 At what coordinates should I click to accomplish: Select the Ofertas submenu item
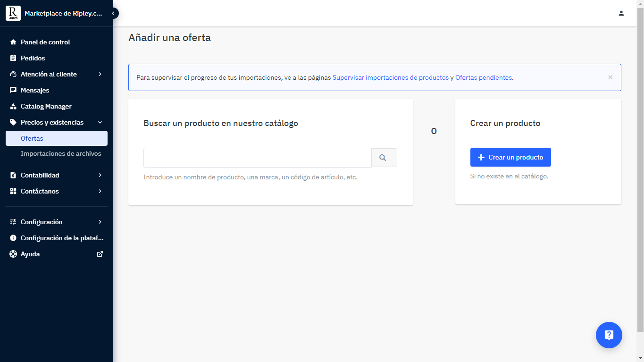point(57,138)
